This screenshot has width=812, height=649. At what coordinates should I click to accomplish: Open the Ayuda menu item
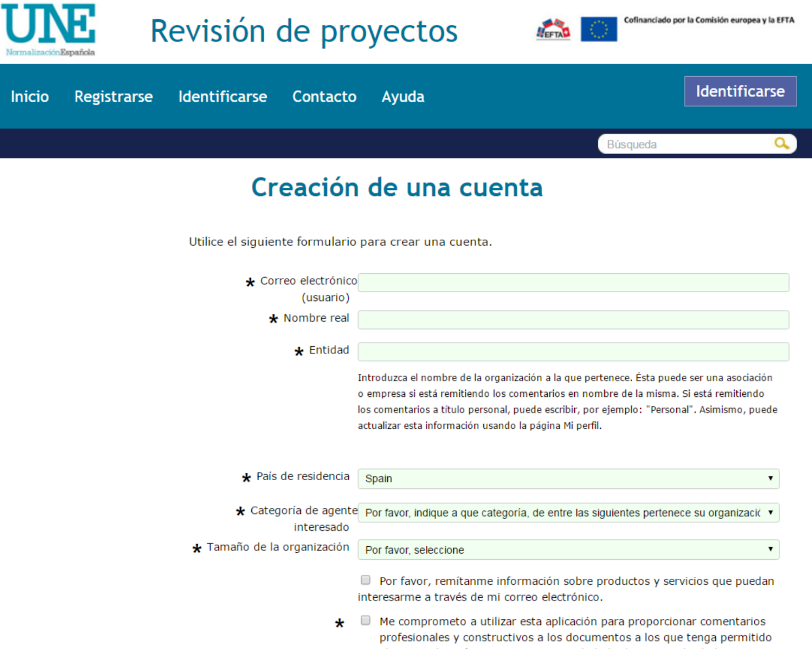click(403, 96)
